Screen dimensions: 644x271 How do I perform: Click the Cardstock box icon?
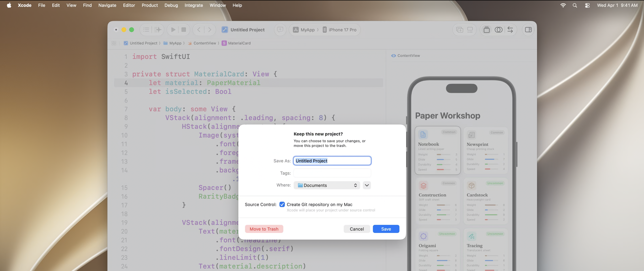(x=471, y=186)
